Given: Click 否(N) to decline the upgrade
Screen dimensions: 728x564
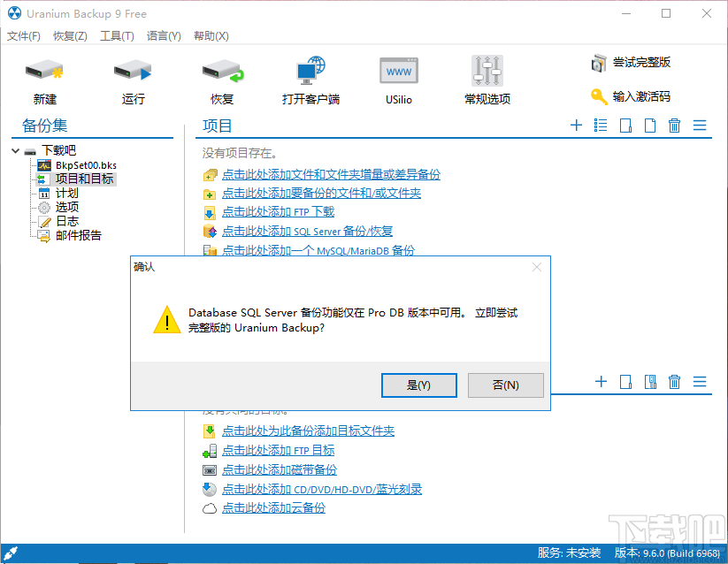Looking at the screenshot, I should (505, 385).
